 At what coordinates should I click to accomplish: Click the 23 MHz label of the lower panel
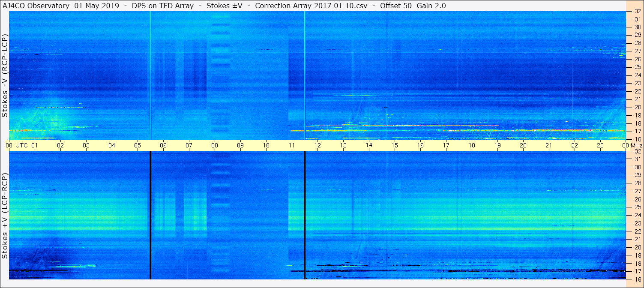638,223
